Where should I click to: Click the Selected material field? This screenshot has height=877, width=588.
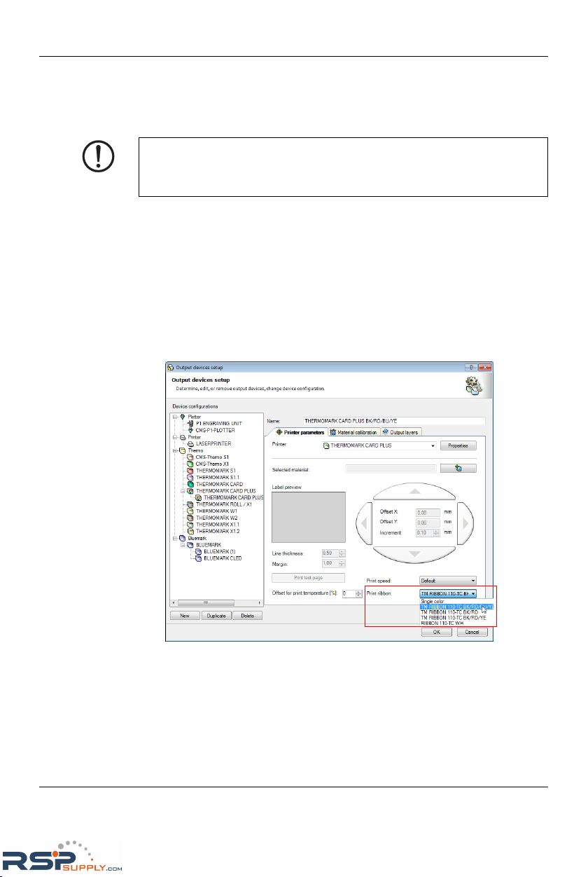[391, 469]
